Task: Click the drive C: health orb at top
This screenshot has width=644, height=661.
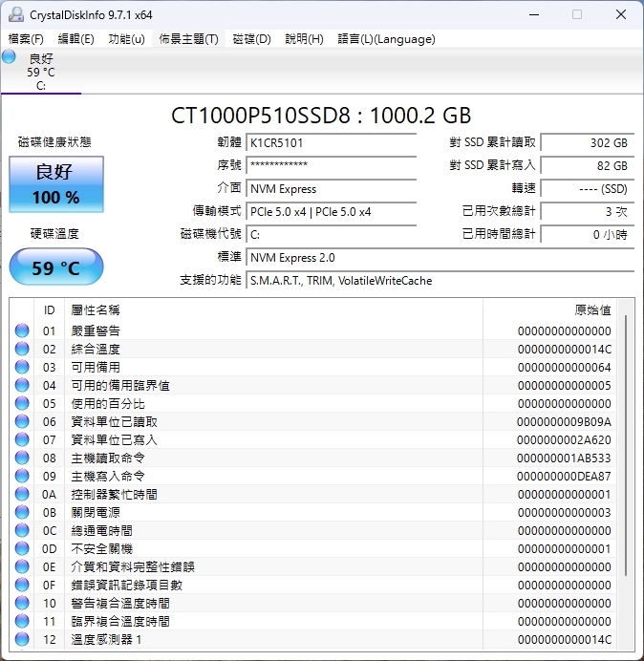Action: [x=10, y=57]
